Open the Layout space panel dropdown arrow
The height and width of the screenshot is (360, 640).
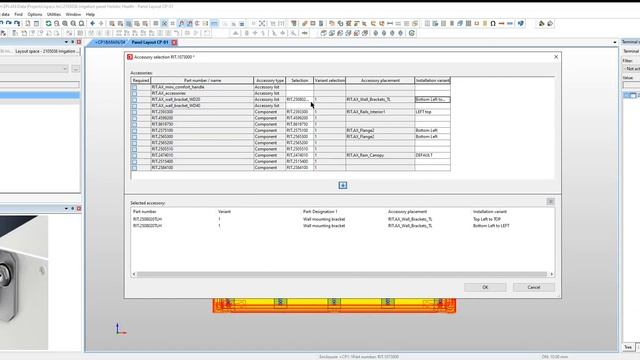pos(66,42)
